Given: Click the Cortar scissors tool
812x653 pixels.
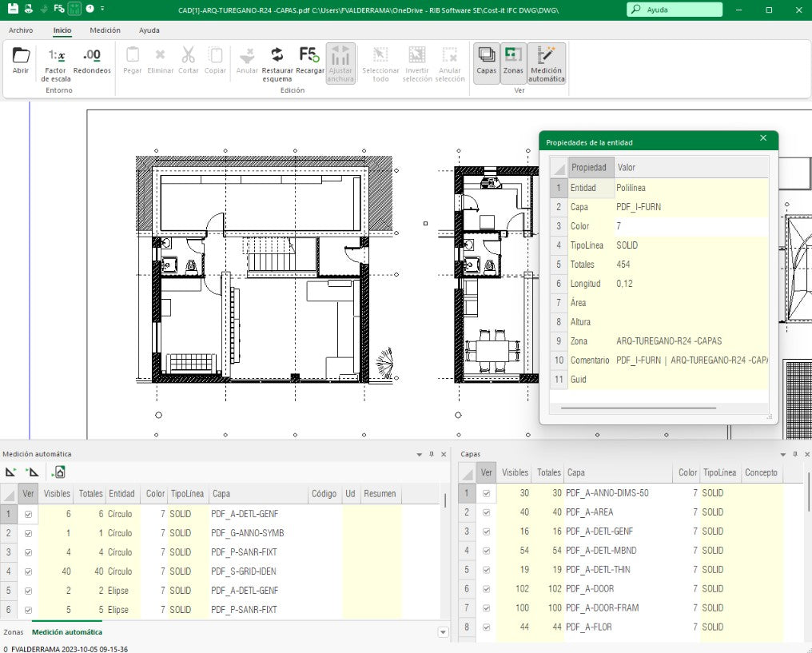Looking at the screenshot, I should pyautogui.click(x=188, y=60).
